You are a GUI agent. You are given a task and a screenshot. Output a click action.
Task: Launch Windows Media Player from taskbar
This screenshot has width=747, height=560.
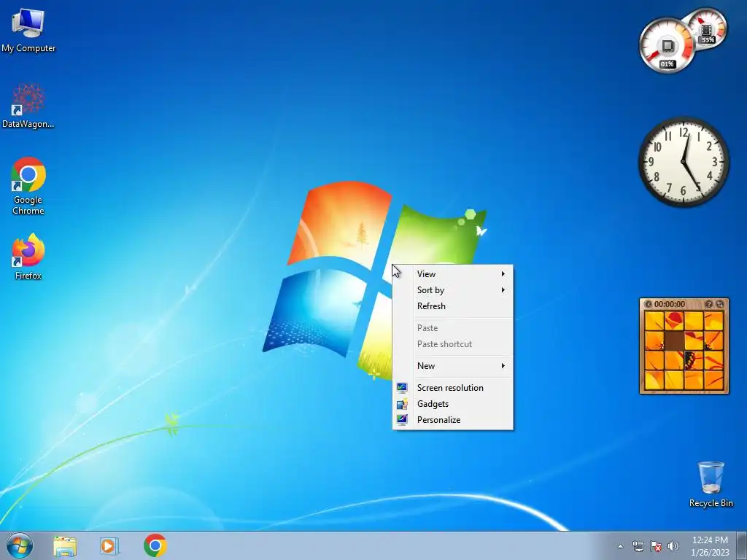click(109, 546)
